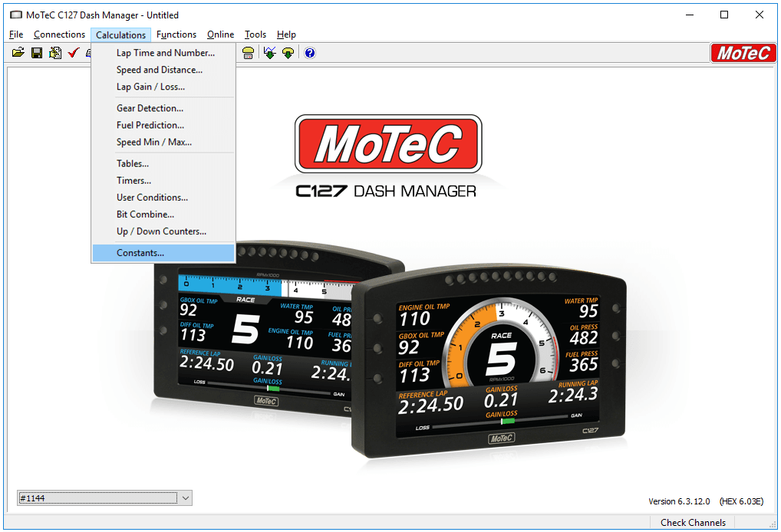Screen dimensions: 781x532
Task: Click the Open configuration folder icon
Action: coord(18,53)
